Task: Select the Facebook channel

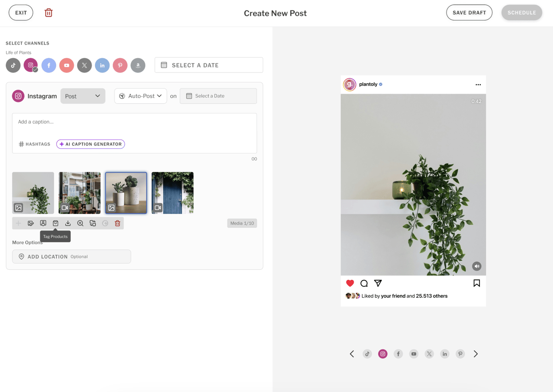Action: [49, 65]
